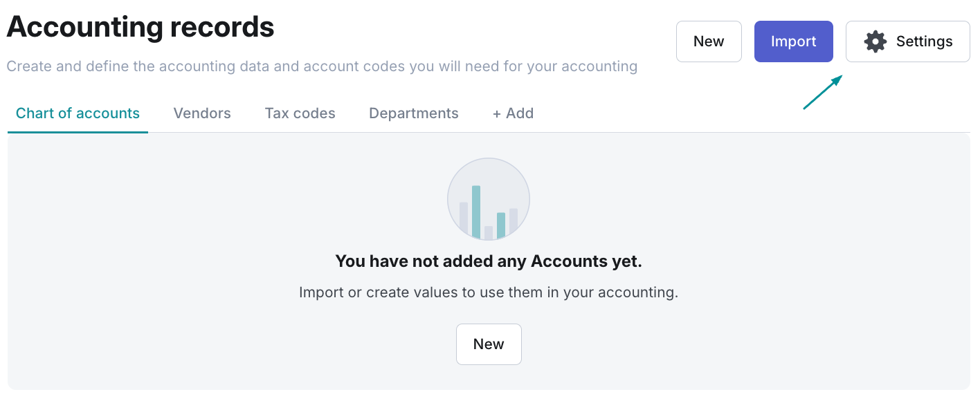Image resolution: width=980 pixels, height=401 pixels.
Task: Go to the Departments tab
Action: coord(414,113)
